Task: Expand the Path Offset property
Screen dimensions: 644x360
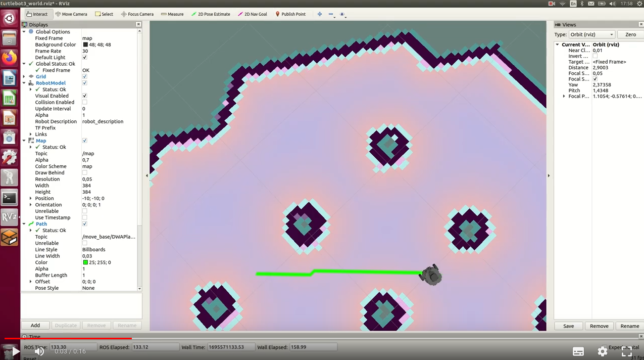Action: 31,282
